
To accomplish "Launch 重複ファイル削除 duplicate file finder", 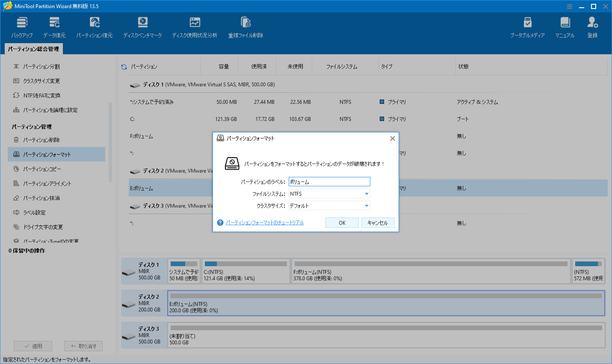I will click(245, 26).
